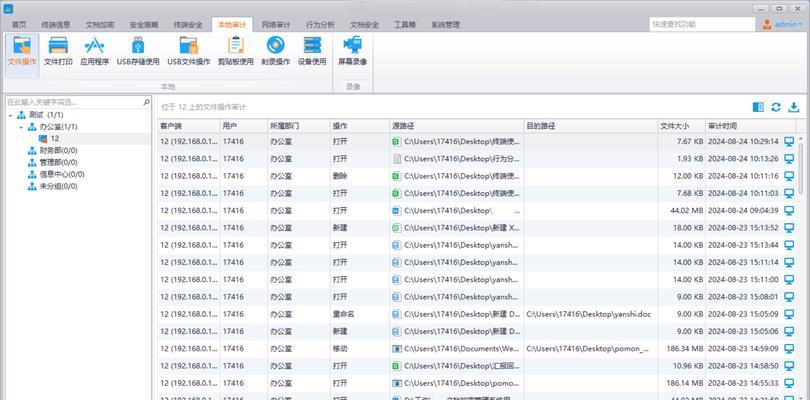Viewport: 810px width, 400px height.
Task: Click the refresh icon above the table
Action: pos(775,107)
